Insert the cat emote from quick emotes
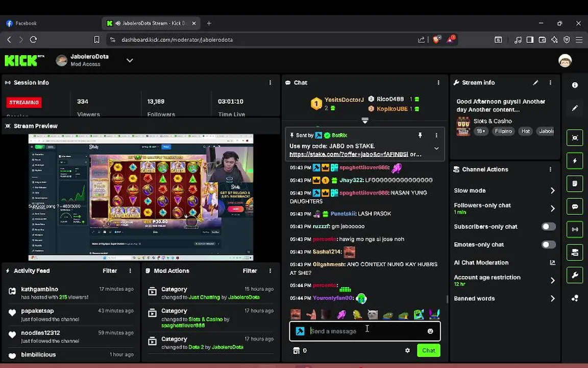588x368 pixels. pos(372,314)
